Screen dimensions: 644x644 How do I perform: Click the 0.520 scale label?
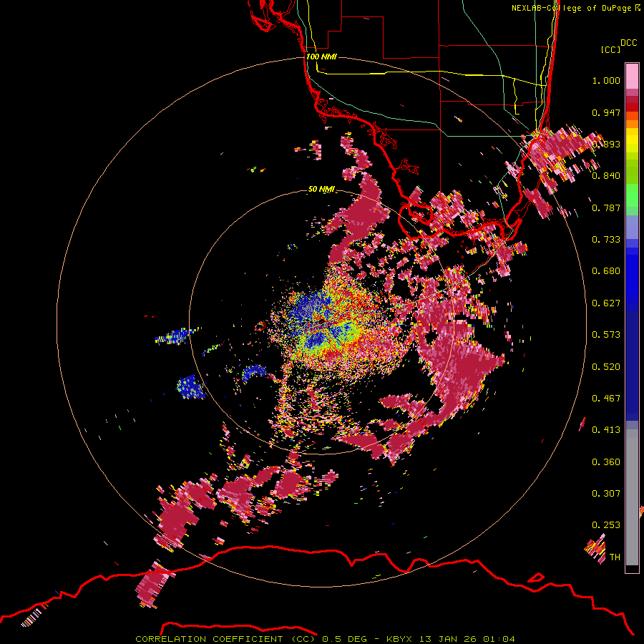pyautogui.click(x=606, y=366)
